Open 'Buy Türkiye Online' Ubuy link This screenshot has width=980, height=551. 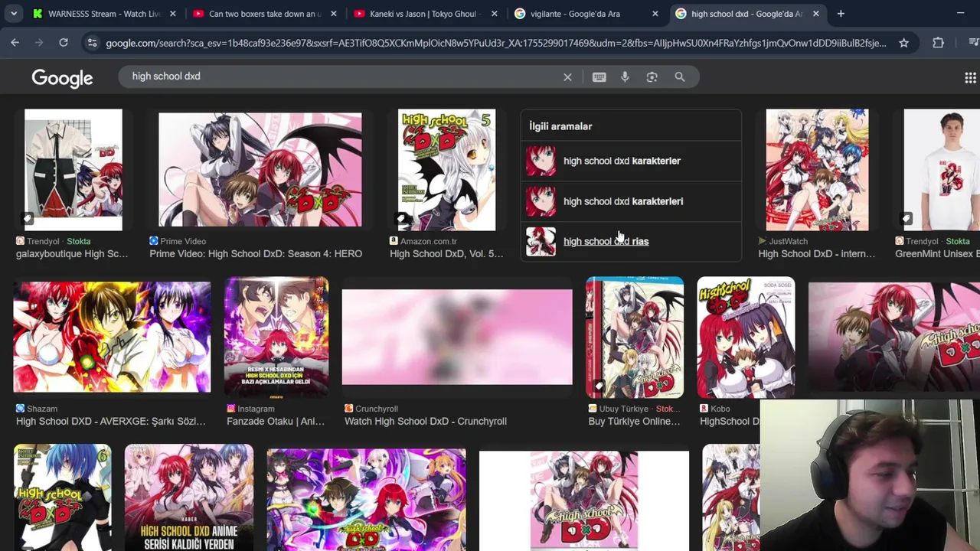click(634, 422)
